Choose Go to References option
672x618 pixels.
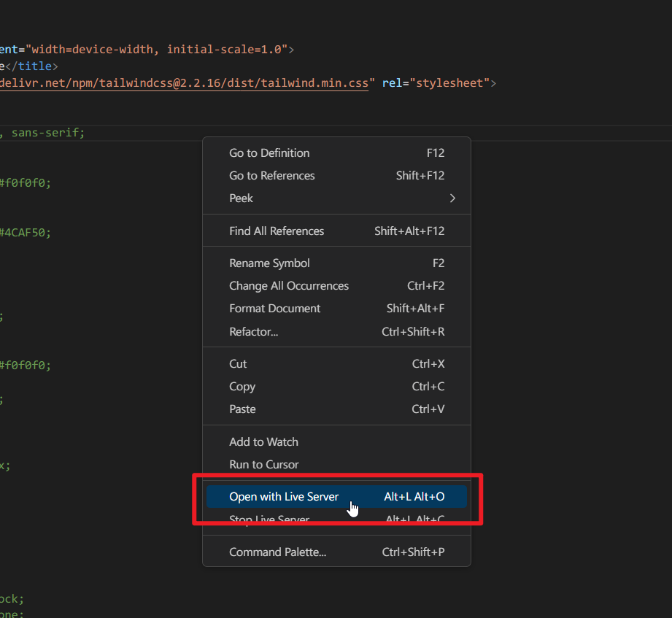[272, 176]
